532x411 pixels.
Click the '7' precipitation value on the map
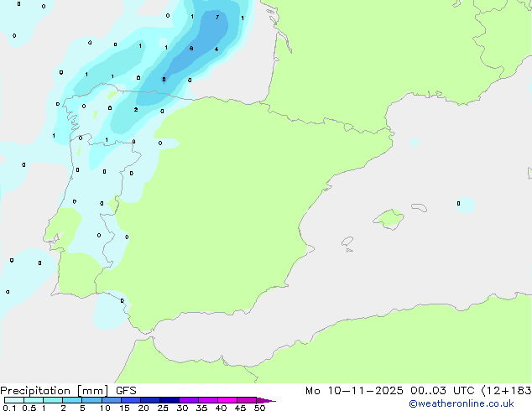pyautogui.click(x=217, y=17)
